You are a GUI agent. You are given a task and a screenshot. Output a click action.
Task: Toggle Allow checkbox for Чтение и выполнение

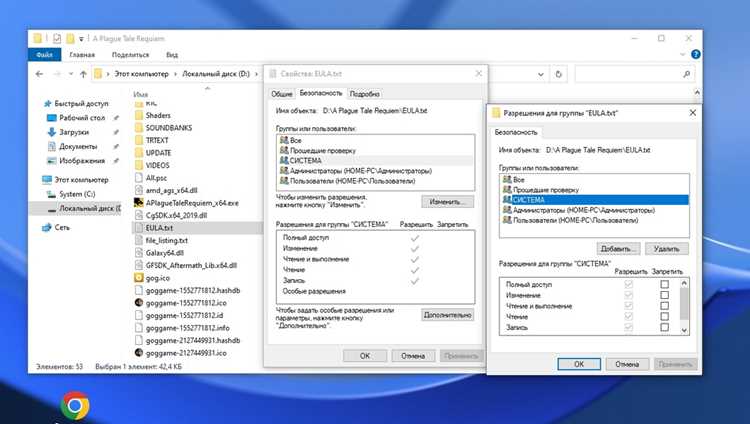[629, 306]
